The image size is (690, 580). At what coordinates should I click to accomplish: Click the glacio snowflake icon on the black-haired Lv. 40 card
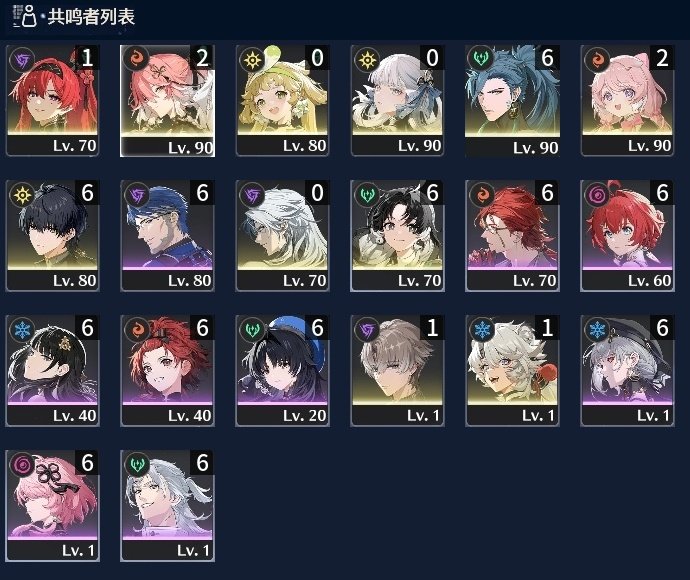tap(22, 329)
